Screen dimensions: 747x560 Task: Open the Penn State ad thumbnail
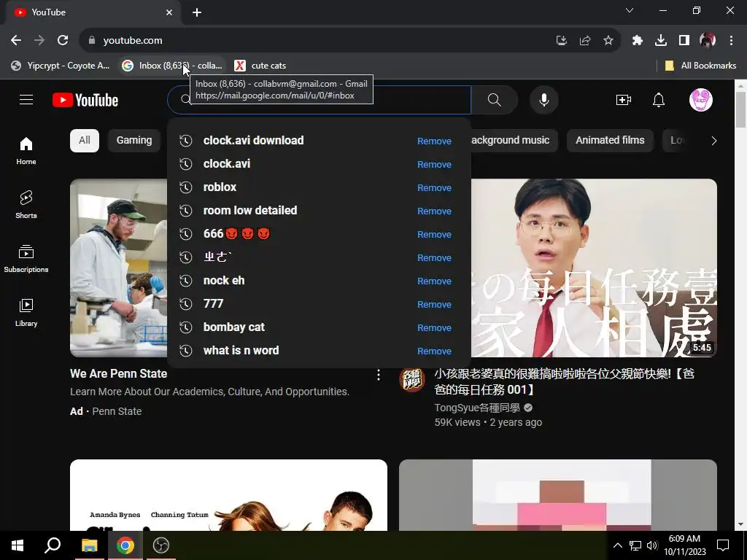click(119, 268)
